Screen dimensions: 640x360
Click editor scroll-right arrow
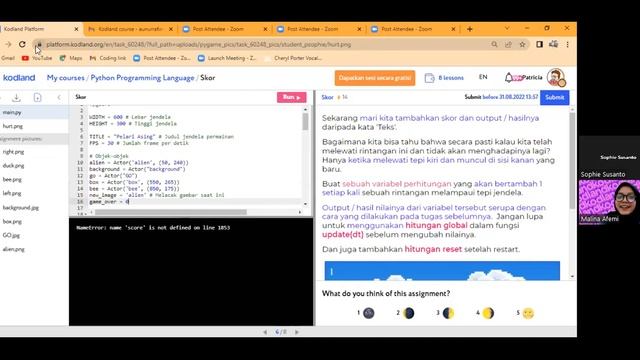click(300, 212)
